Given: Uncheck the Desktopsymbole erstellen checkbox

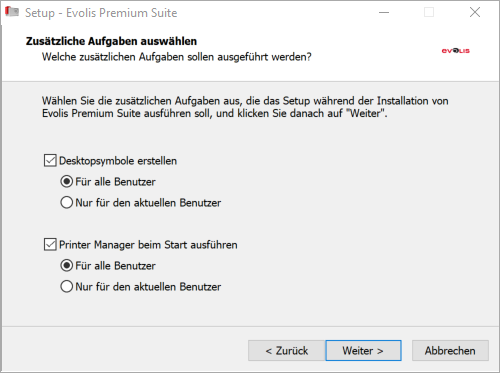Looking at the screenshot, I should [50, 160].
